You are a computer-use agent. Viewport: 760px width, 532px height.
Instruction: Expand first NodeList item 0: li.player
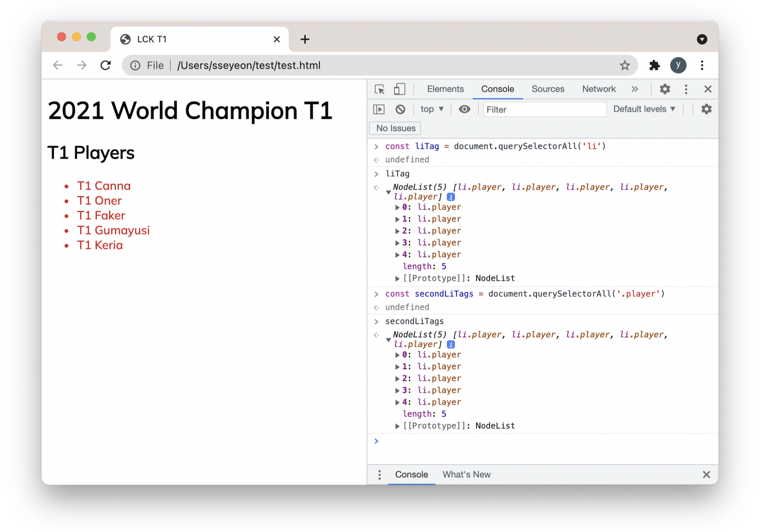397,207
